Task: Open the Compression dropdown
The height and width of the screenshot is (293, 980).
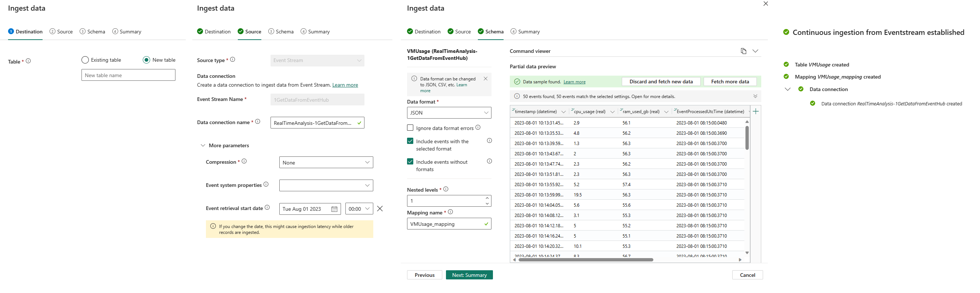Action: (x=326, y=163)
